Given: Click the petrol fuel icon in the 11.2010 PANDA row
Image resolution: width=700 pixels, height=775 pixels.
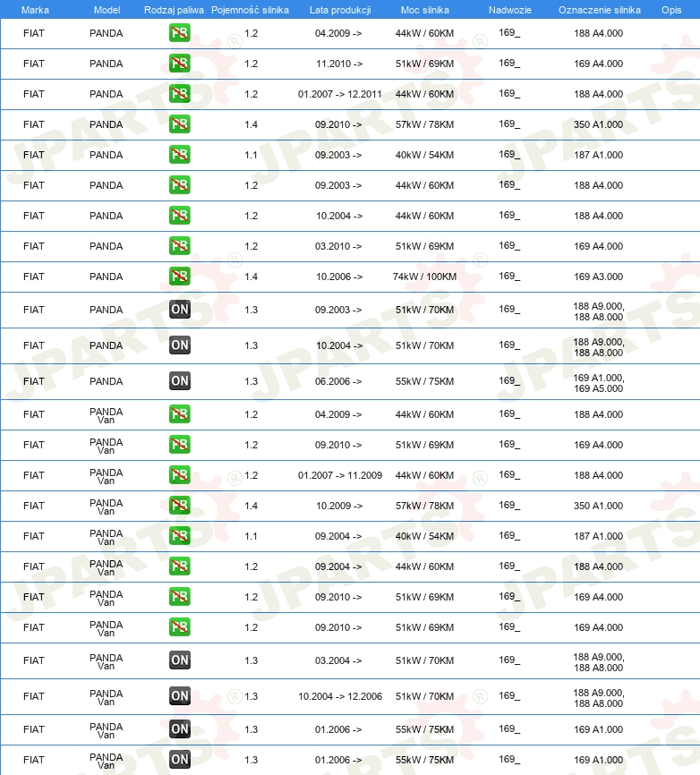Looking at the screenshot, I should tap(179, 64).
